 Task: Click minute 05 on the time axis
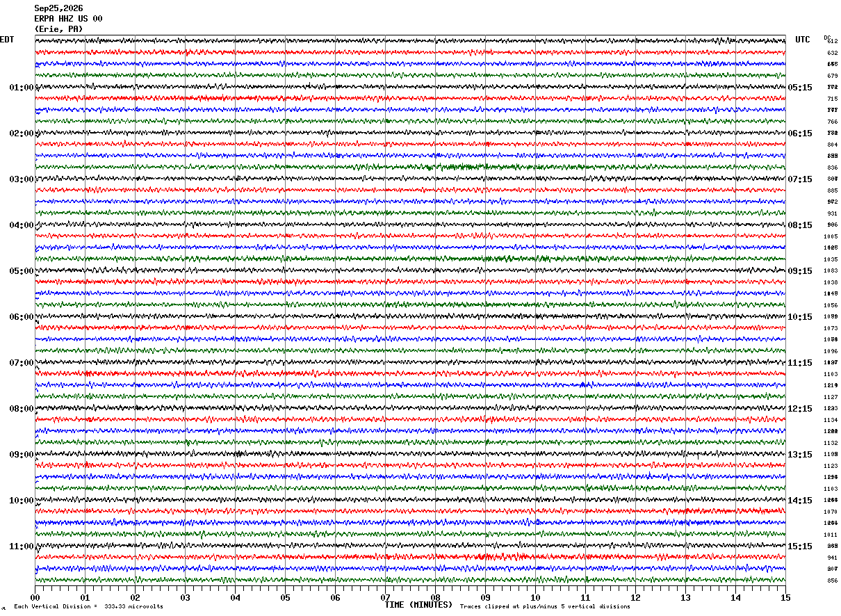point(285,597)
